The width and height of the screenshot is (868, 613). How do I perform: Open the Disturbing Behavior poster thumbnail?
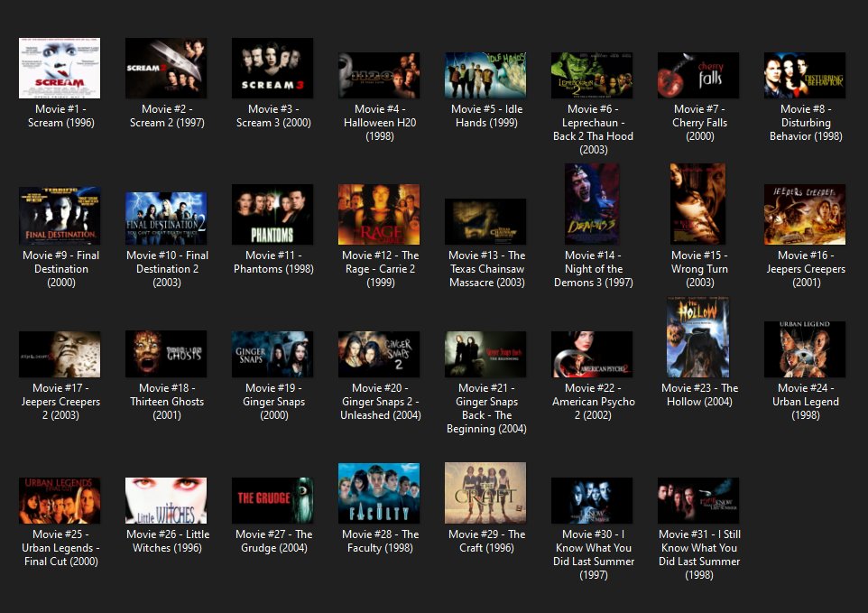805,75
